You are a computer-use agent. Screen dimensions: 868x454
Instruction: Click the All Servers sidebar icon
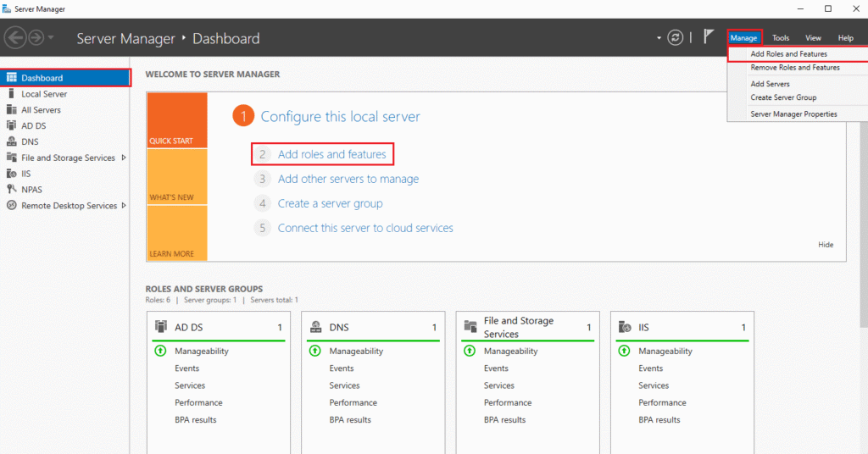coord(11,109)
